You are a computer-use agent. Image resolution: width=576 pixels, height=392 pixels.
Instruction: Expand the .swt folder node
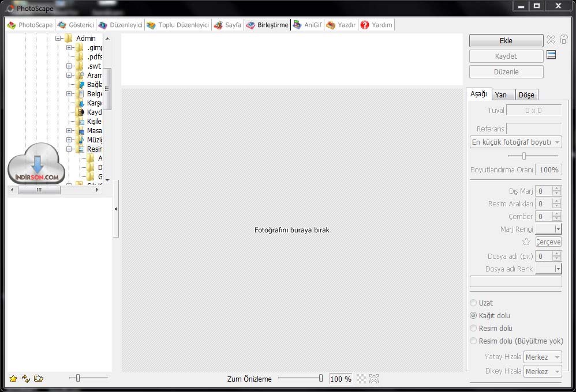[x=69, y=66]
